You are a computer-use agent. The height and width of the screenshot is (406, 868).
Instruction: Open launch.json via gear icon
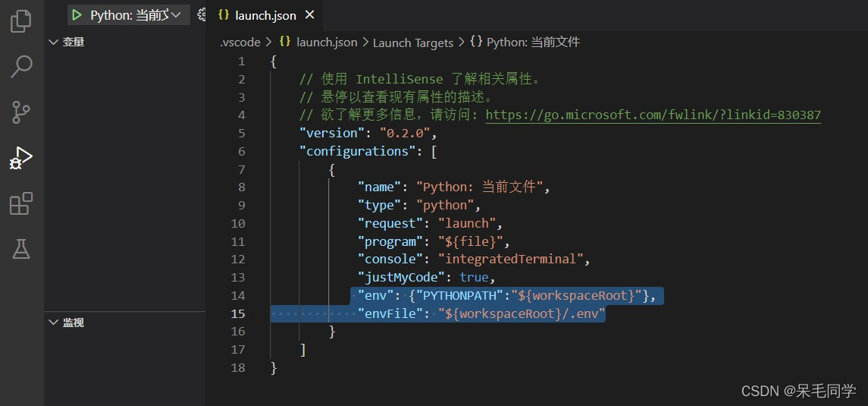(x=202, y=15)
